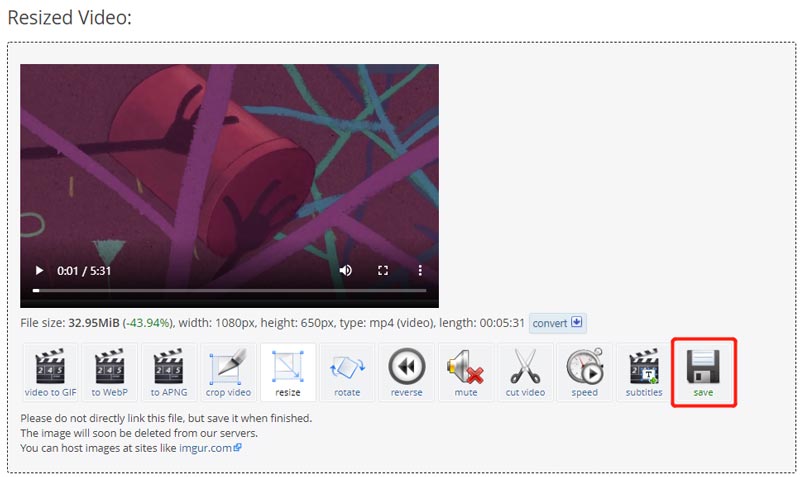Click 'Please do not directly link this file' notice

click(x=166, y=418)
